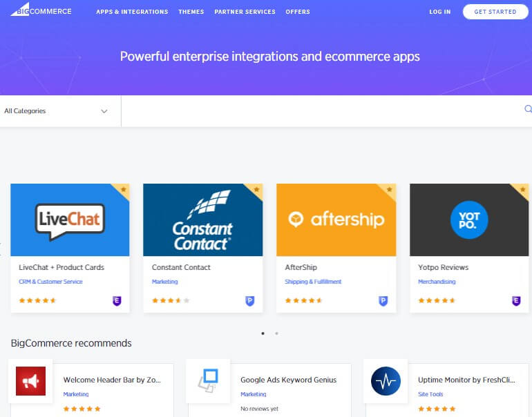
Task: Click the Uptime Monitor pulse icon
Action: [386, 381]
